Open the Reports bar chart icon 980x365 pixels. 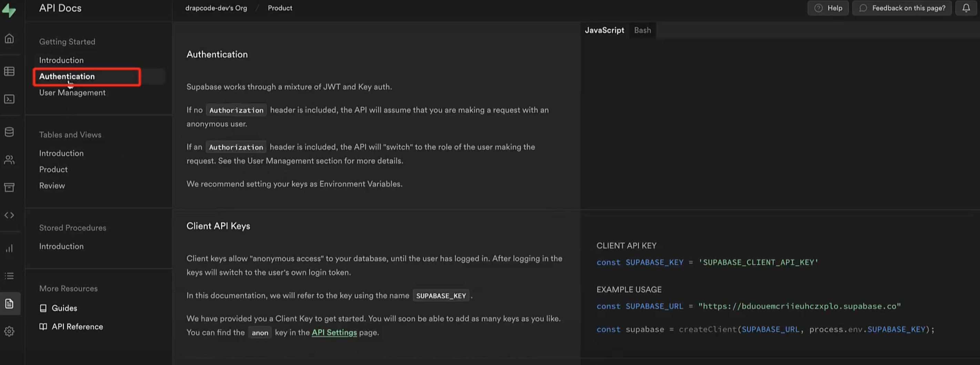pyautogui.click(x=9, y=248)
